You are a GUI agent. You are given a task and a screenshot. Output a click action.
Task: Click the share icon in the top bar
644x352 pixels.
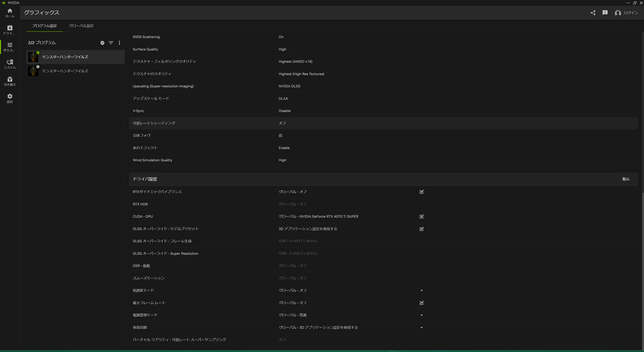593,13
